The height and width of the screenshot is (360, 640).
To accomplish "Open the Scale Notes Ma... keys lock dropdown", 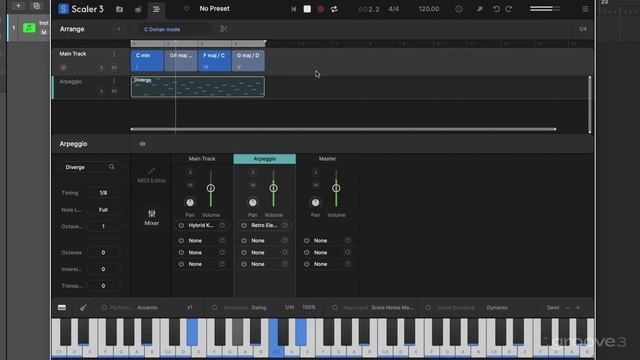I will pyautogui.click(x=392, y=307).
